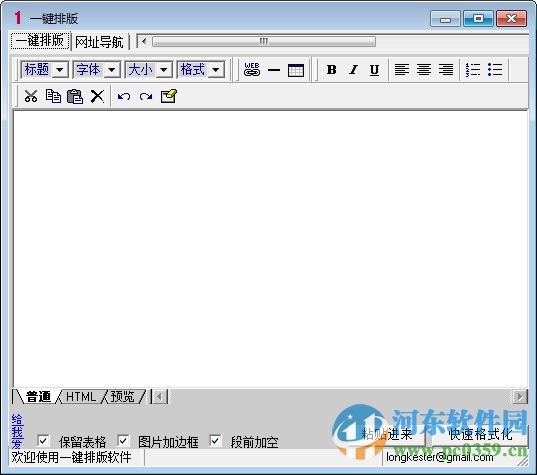Click inside the main text editing area
This screenshot has height=475, width=537.
pos(271,249)
